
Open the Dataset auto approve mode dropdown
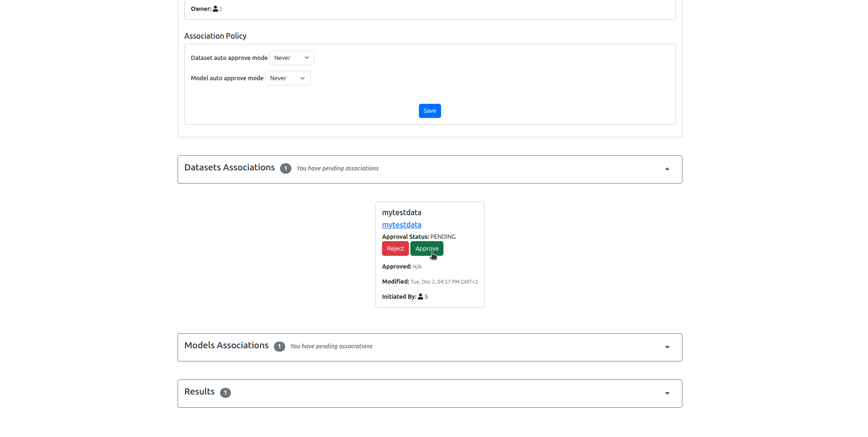pyautogui.click(x=291, y=58)
